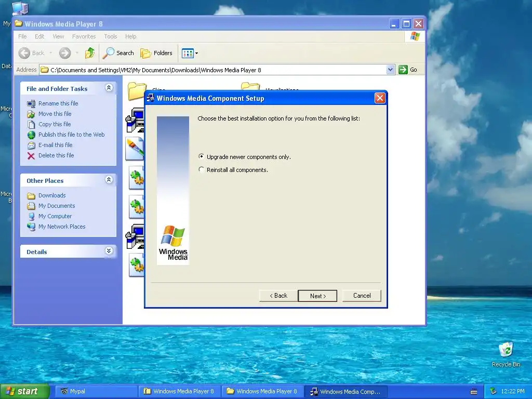532x399 pixels.
Task: Open My Network Places link
Action: [62, 227]
